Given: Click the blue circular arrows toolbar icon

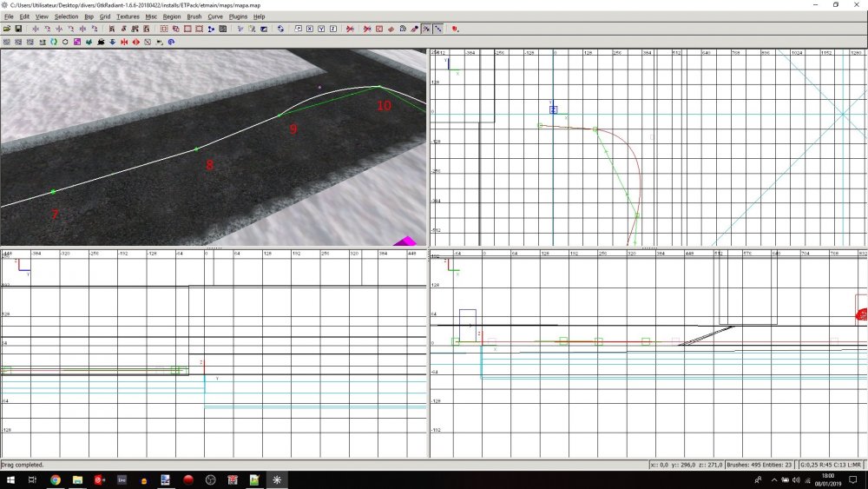Looking at the screenshot, I should (280, 29).
